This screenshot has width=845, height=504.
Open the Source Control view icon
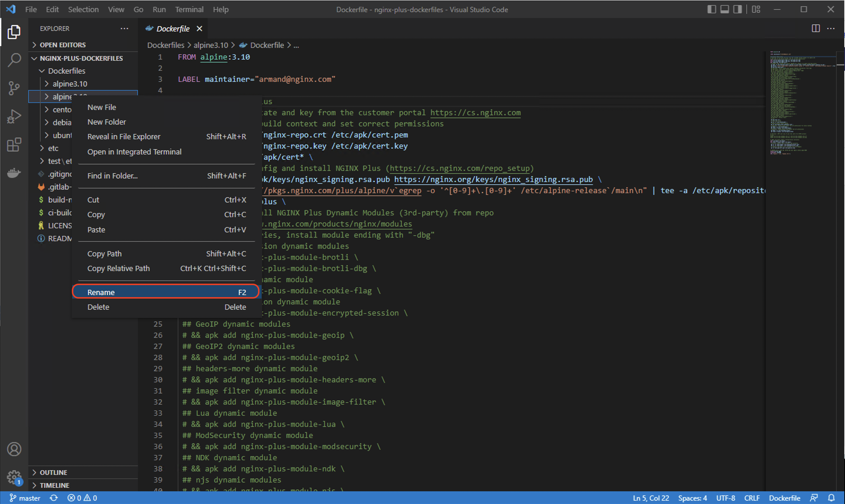coord(14,88)
